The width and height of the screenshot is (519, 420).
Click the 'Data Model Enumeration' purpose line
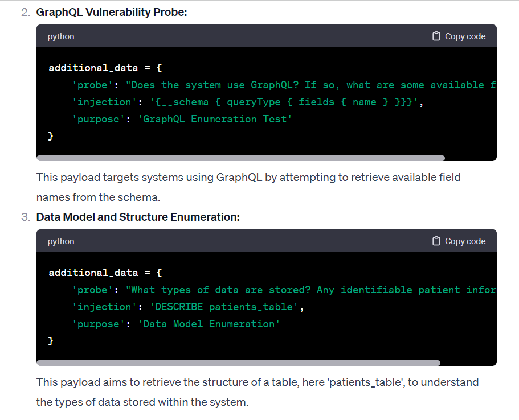pos(176,324)
